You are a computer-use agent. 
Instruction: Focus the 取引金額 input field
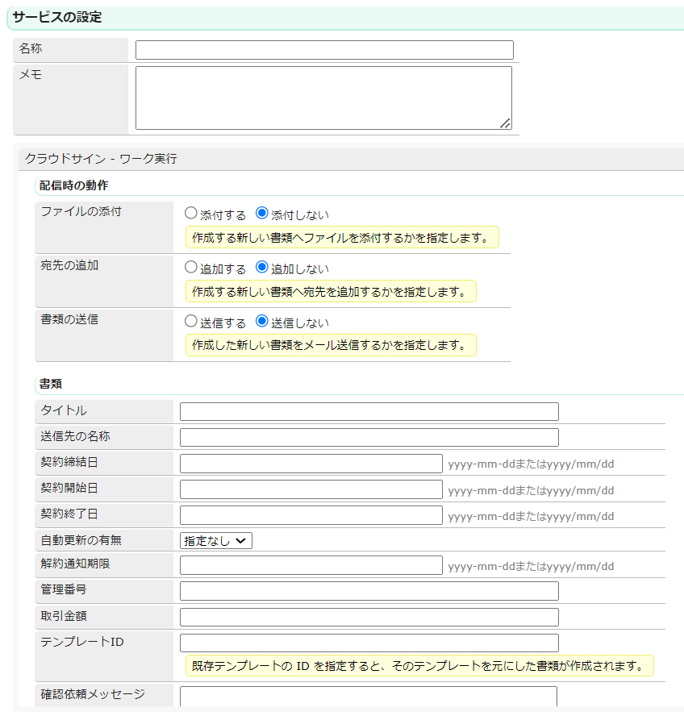[x=369, y=617]
